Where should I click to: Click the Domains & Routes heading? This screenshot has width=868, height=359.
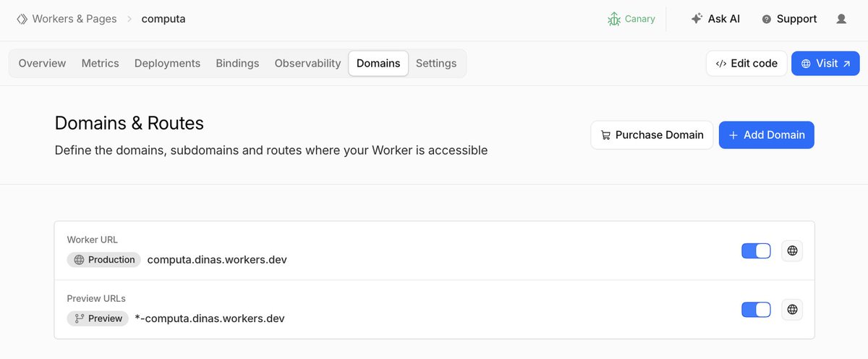[129, 123]
